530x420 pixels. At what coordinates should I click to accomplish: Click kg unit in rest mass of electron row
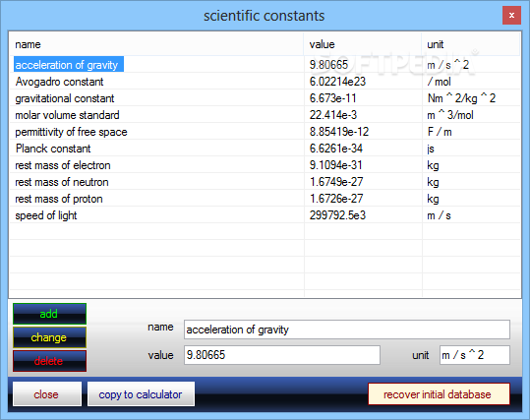pos(433,165)
